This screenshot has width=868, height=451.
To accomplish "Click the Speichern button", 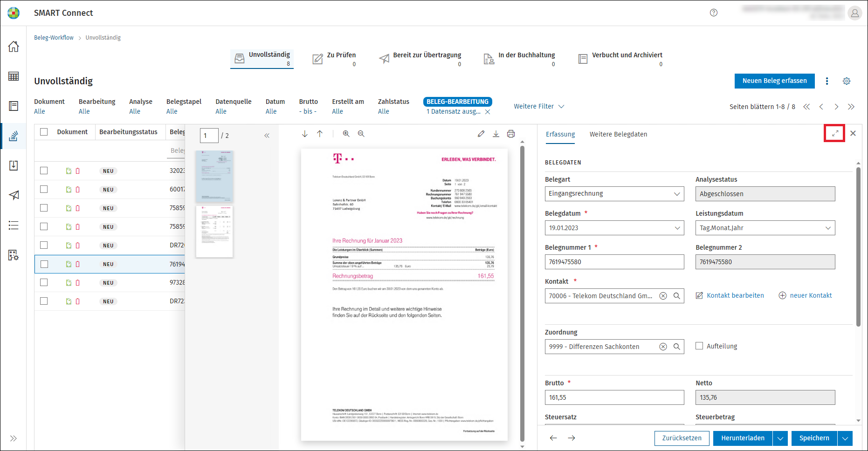I will (814, 438).
